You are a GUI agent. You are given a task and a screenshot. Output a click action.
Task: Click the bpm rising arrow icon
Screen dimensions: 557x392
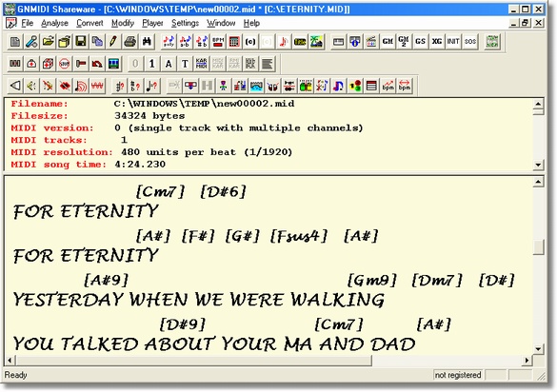[388, 86]
